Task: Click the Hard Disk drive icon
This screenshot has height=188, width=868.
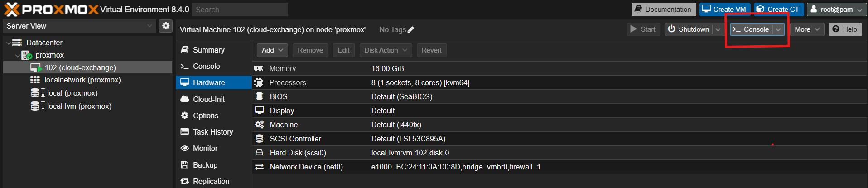Action: pos(259,153)
